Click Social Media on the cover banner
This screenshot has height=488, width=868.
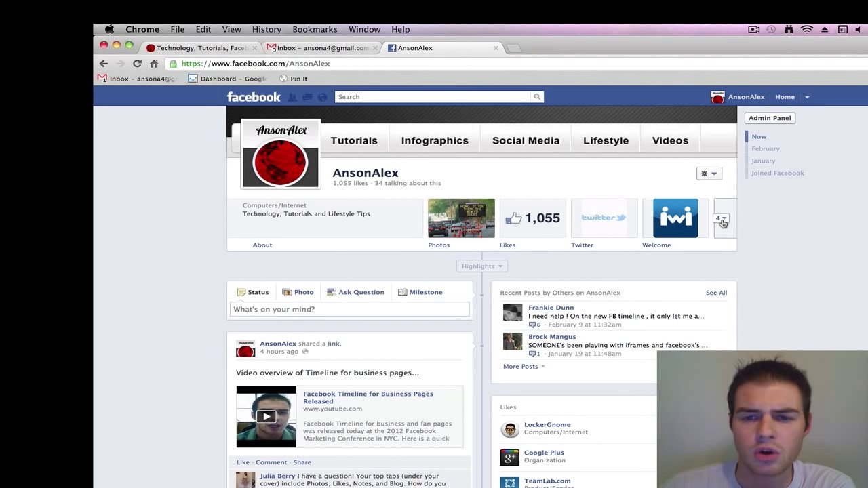(x=526, y=140)
